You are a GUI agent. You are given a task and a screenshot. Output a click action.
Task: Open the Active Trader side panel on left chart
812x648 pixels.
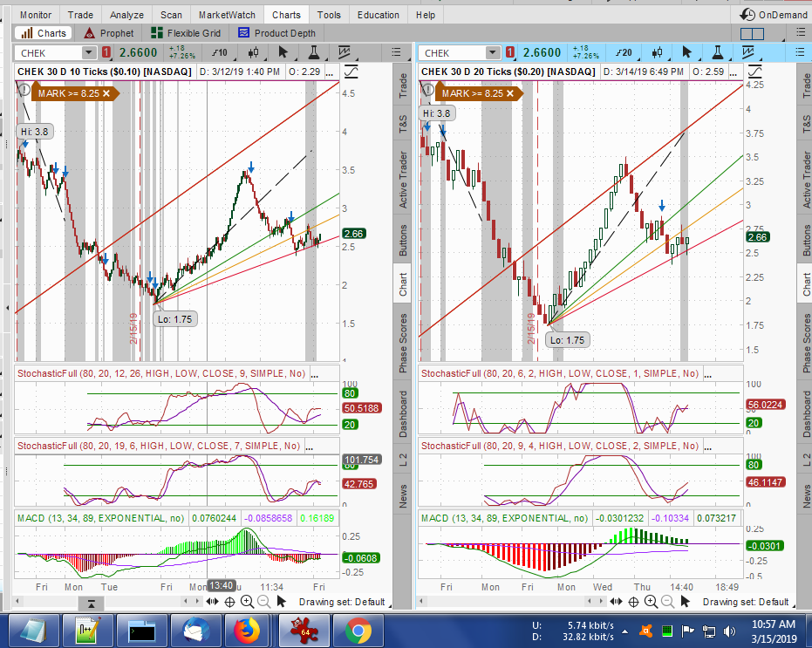pyautogui.click(x=403, y=179)
